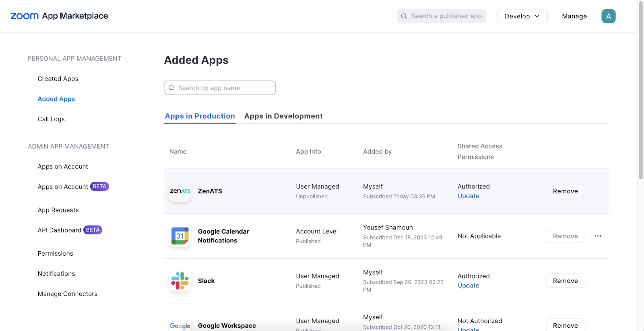The width and height of the screenshot is (644, 331).
Task: Click the Slack app icon
Action: coord(180,281)
